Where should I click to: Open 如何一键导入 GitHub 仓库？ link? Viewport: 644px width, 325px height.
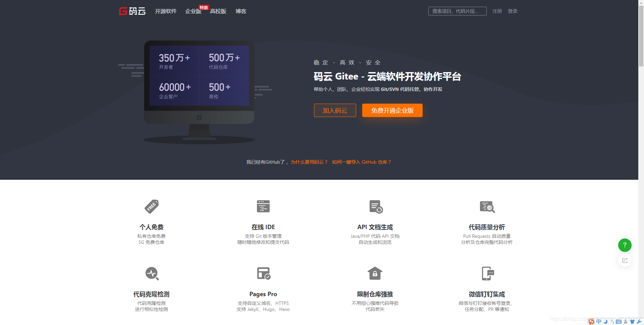point(362,162)
